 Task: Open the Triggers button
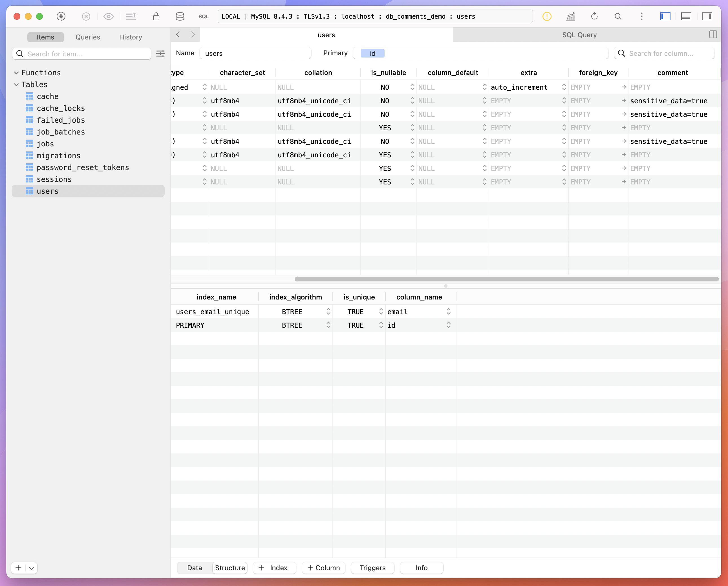[372, 568]
